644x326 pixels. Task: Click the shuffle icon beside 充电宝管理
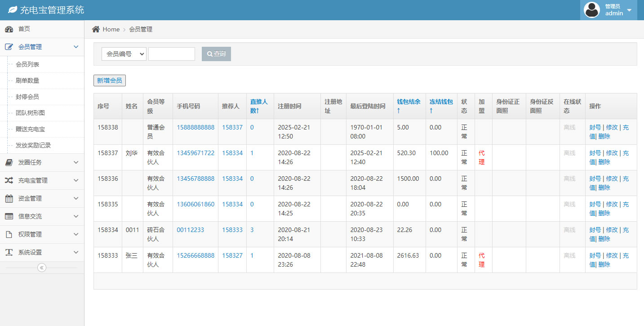click(9, 180)
